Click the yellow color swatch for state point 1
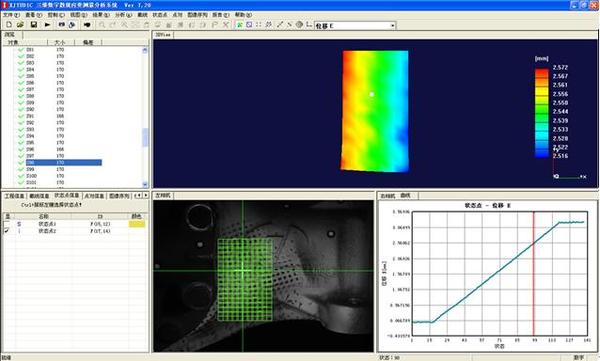This screenshot has height=361, width=600. pyautogui.click(x=137, y=224)
